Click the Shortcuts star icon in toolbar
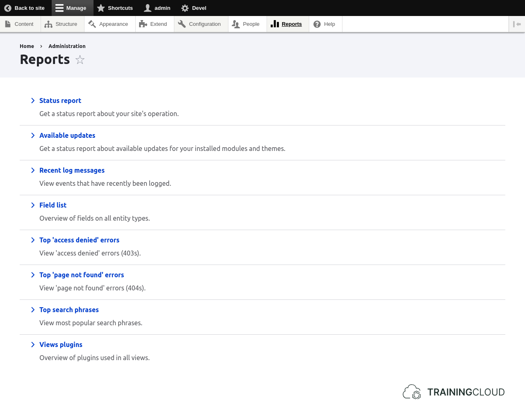Image resolution: width=525 pixels, height=420 pixels. click(101, 8)
